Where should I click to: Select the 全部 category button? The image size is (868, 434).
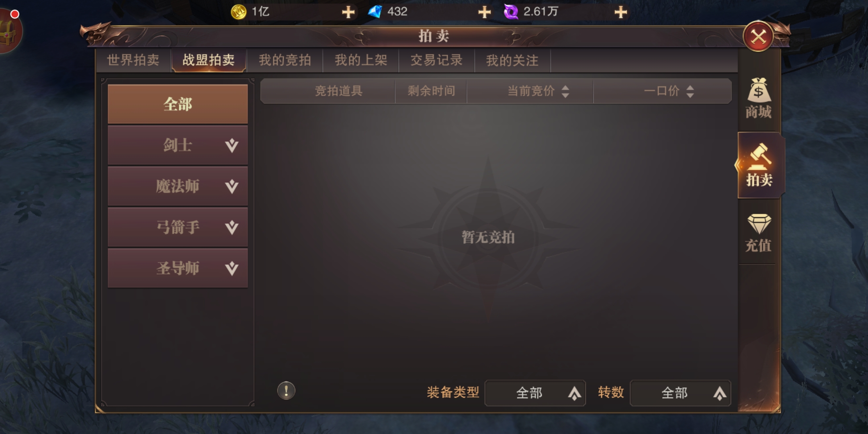tap(178, 104)
